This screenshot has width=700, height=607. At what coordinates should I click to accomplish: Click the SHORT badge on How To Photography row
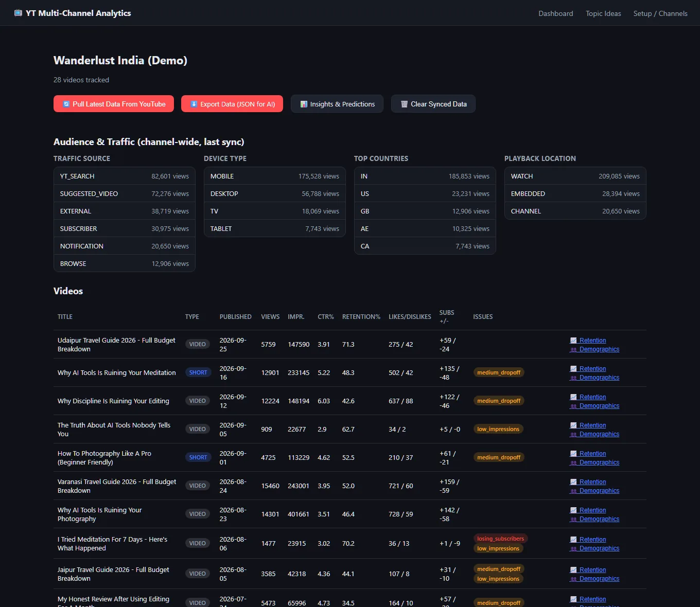point(198,457)
